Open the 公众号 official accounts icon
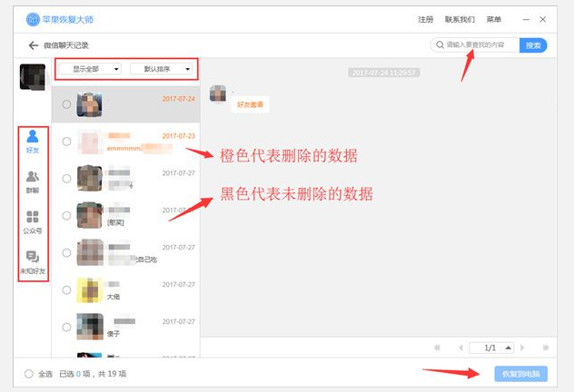 click(33, 222)
